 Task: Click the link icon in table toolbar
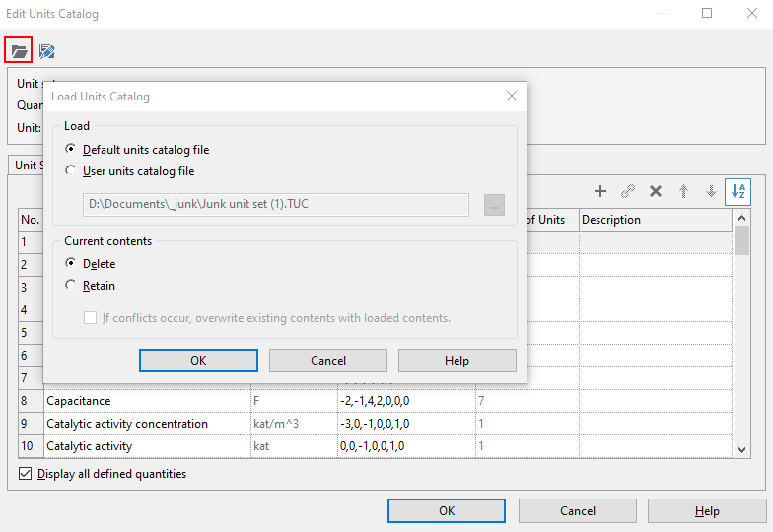[x=627, y=191]
